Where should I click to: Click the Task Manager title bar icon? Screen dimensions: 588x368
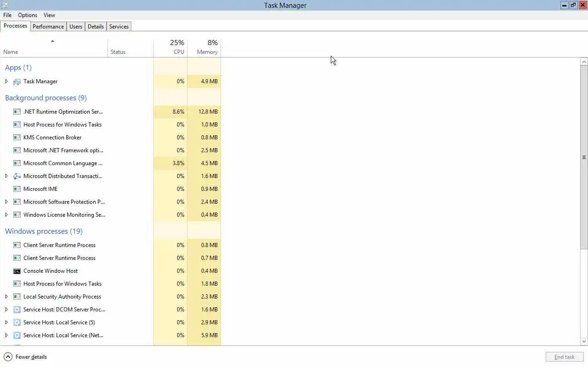[x=5, y=5]
